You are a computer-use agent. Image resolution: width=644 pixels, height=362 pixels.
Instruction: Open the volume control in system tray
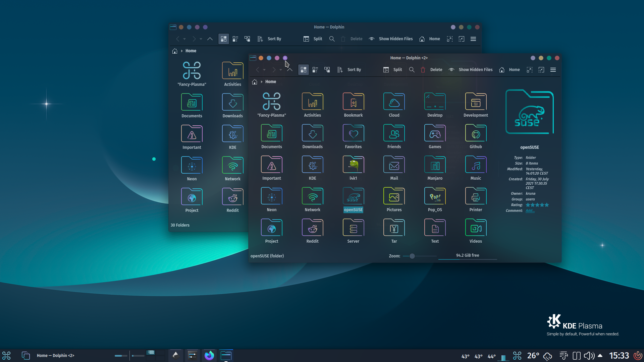[x=589, y=356]
